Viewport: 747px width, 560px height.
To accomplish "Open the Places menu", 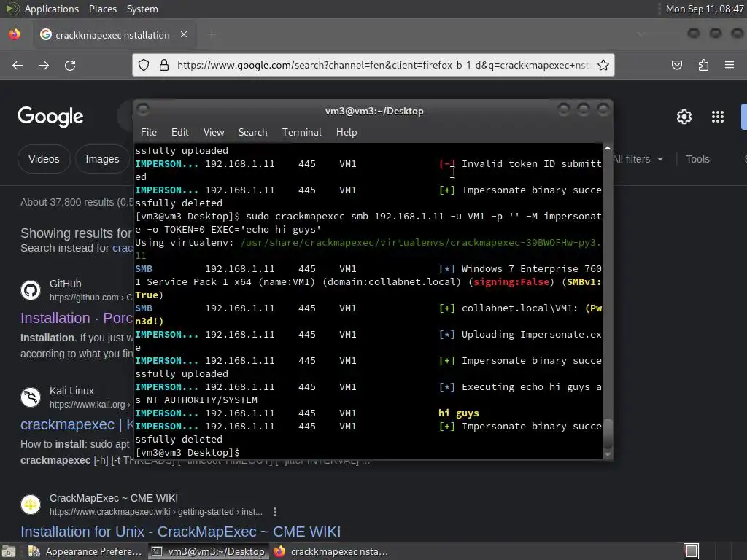I will [x=102, y=9].
